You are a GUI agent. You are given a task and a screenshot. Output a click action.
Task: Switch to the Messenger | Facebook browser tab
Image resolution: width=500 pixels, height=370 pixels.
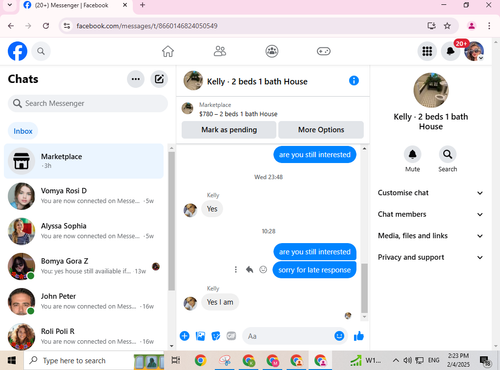pos(76,5)
